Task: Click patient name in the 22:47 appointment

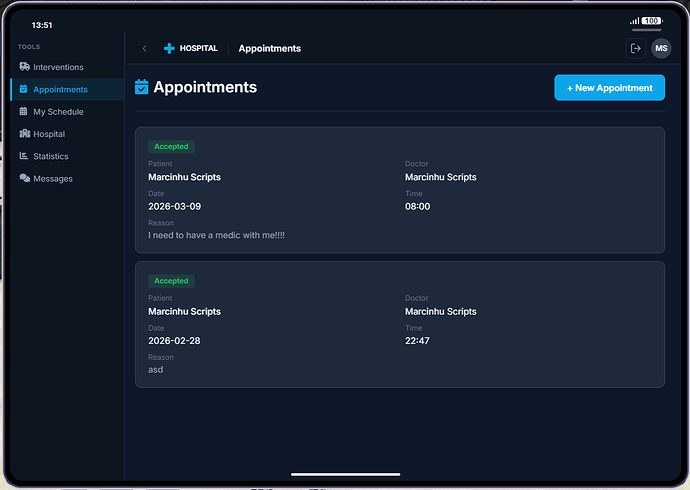Action: [x=184, y=311]
